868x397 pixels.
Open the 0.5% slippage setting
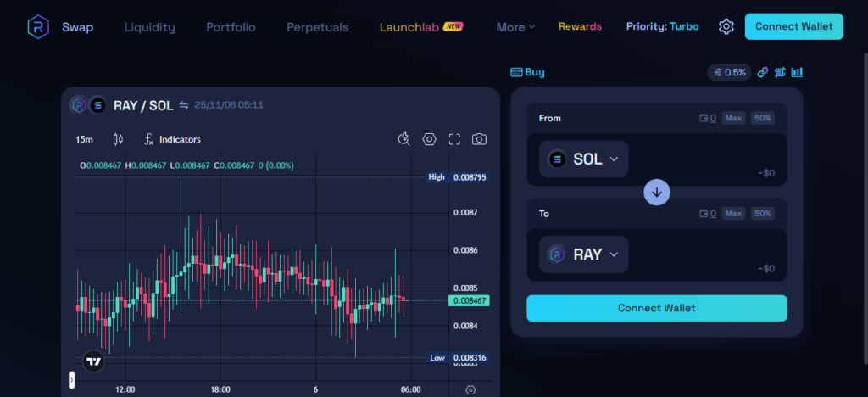point(729,72)
